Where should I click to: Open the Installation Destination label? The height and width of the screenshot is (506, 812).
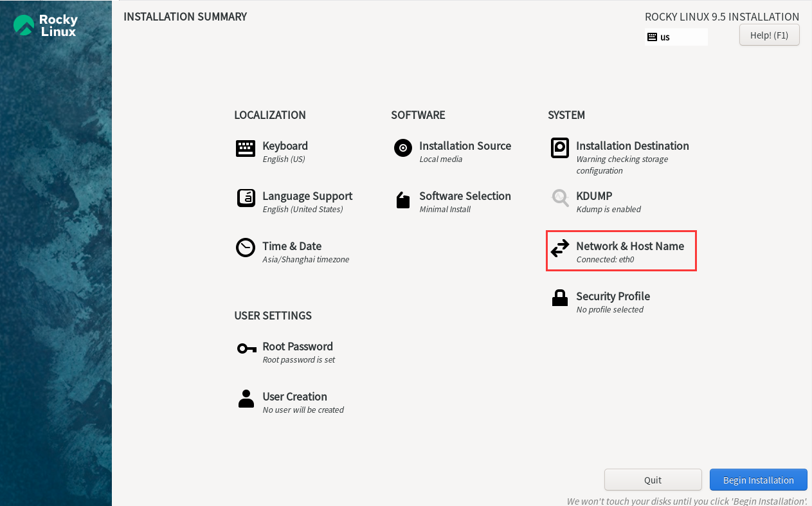(632, 146)
